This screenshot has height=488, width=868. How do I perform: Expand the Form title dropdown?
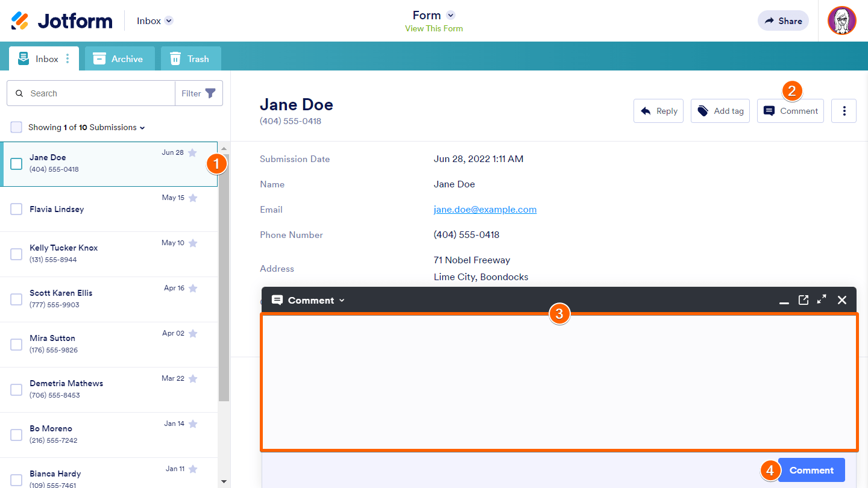(450, 16)
